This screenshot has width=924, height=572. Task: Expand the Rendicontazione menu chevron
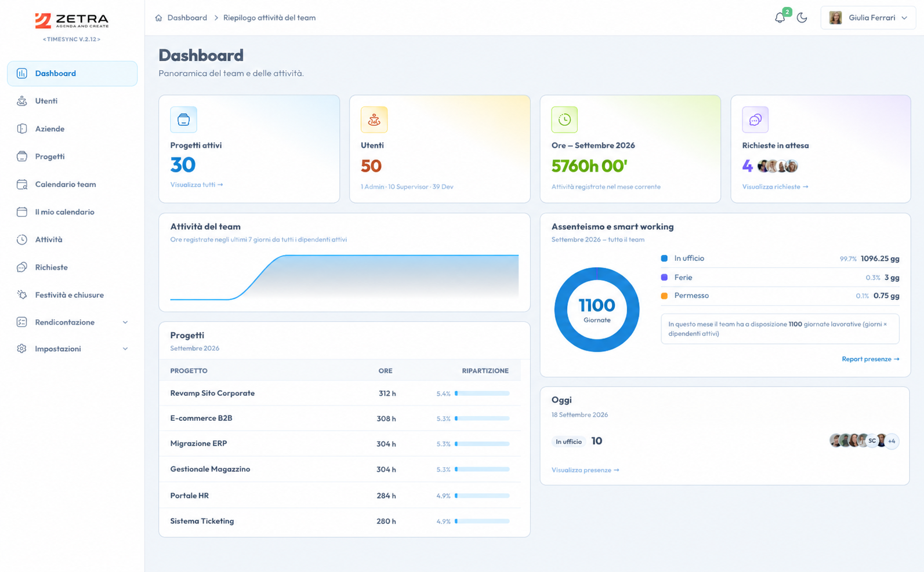point(125,322)
